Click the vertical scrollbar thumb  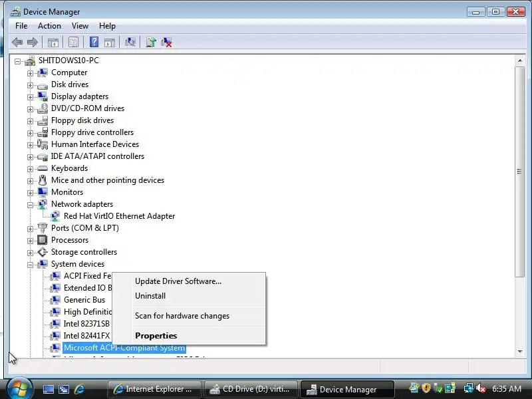[x=520, y=172]
